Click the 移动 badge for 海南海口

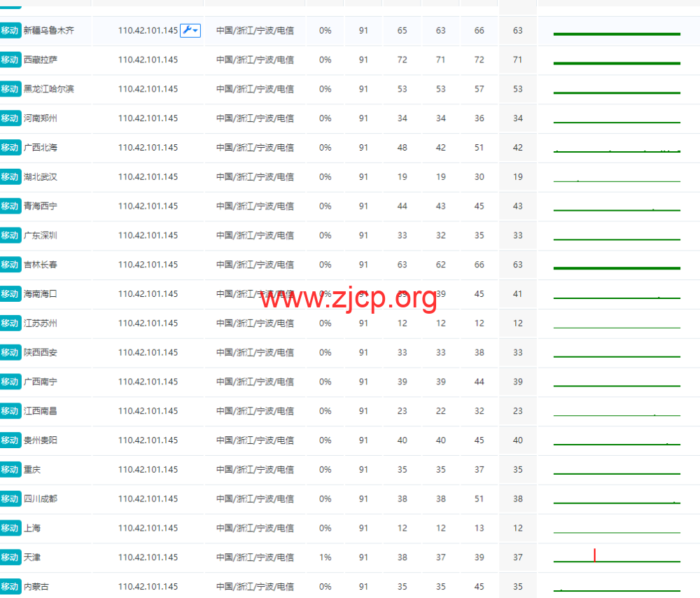pos(10,294)
